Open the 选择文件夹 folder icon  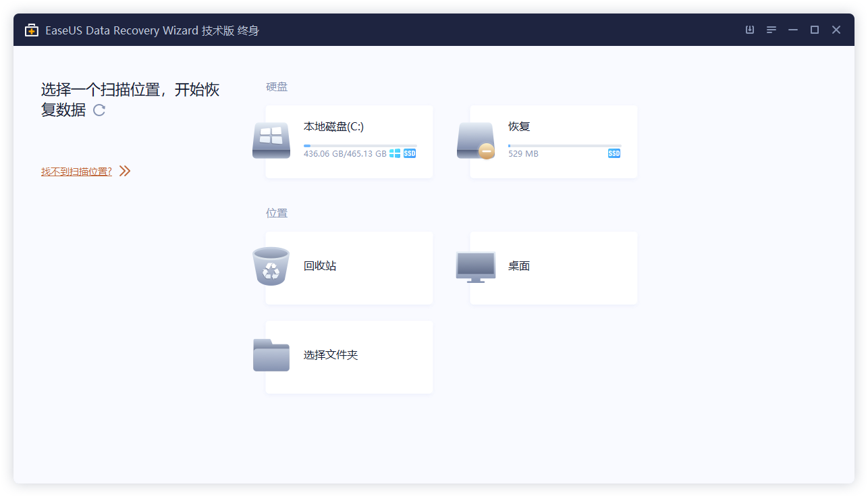coord(271,356)
